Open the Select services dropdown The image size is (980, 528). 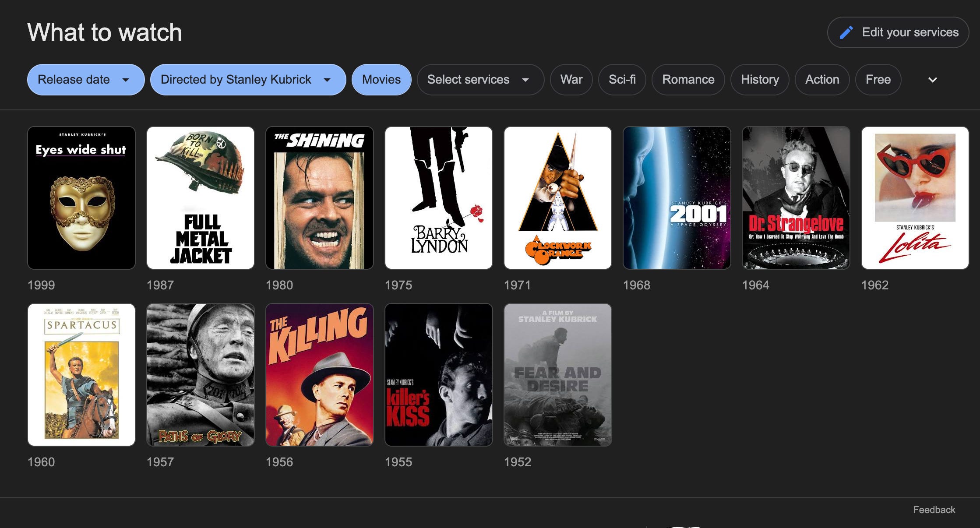coord(480,80)
